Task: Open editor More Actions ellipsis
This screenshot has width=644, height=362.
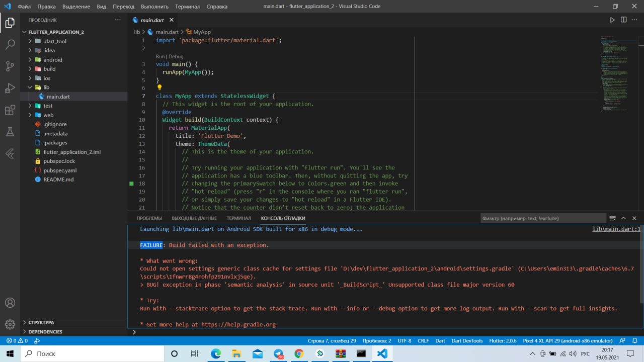Action: [634, 20]
